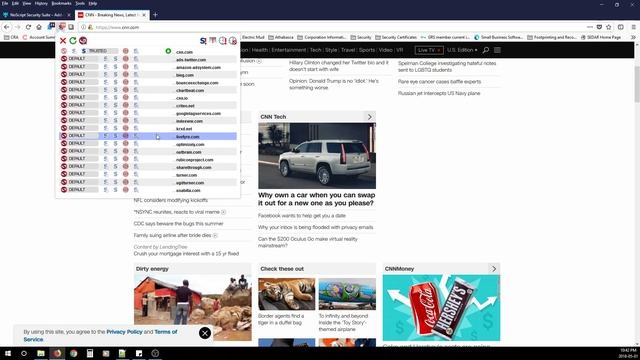
Task: Open the Tools menu
Action: pyautogui.click(x=80, y=3)
